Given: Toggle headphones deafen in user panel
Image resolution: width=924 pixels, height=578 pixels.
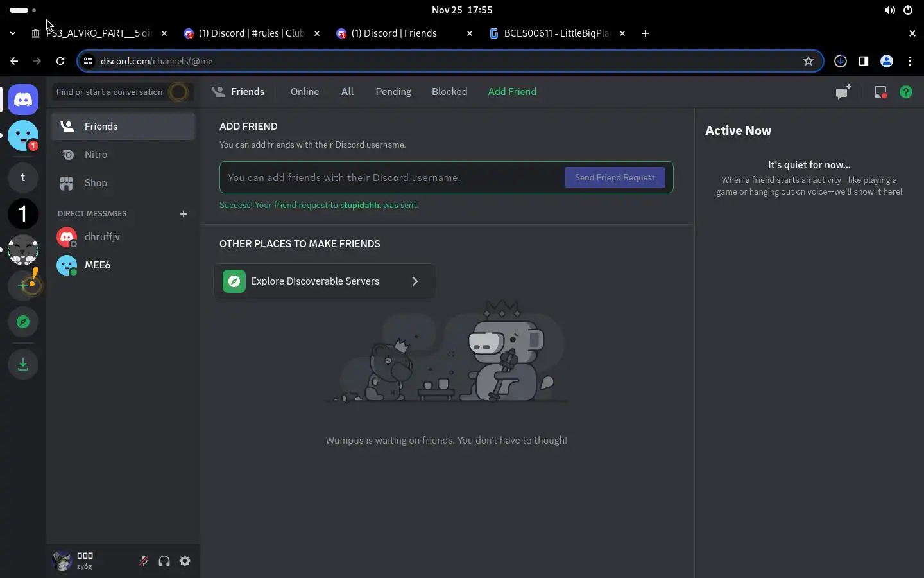Looking at the screenshot, I should tap(164, 561).
